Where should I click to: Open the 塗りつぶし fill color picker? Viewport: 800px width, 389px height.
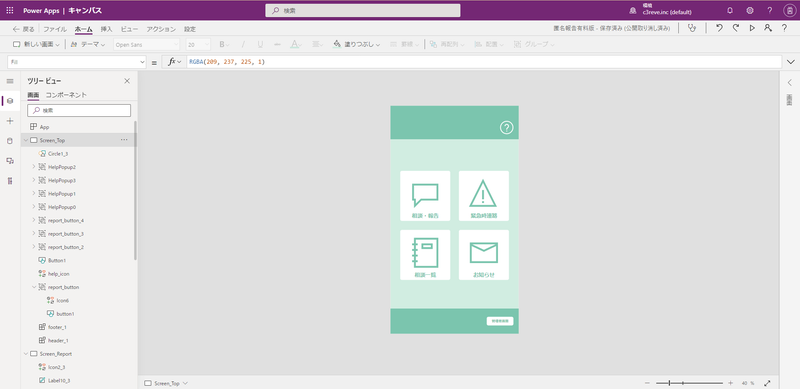coord(356,44)
